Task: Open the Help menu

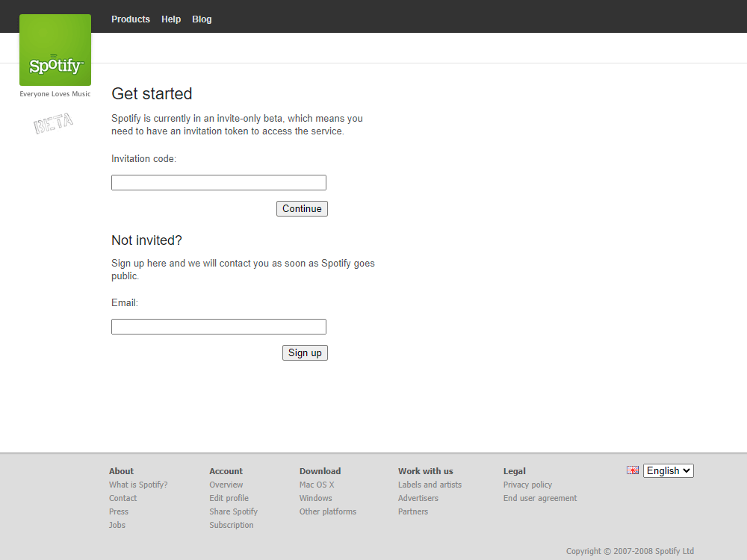Action: point(171,19)
